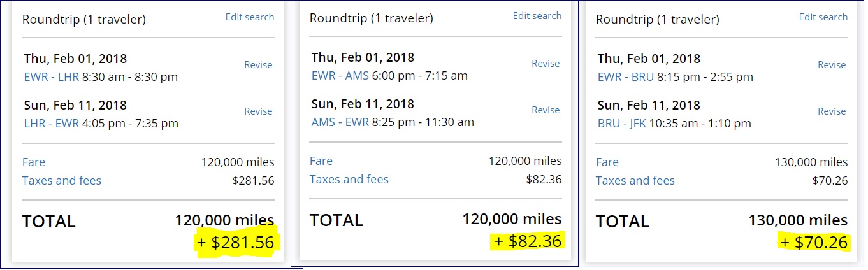
Task: Show Taxes and fees for the $70.26 trip
Action: click(x=635, y=181)
